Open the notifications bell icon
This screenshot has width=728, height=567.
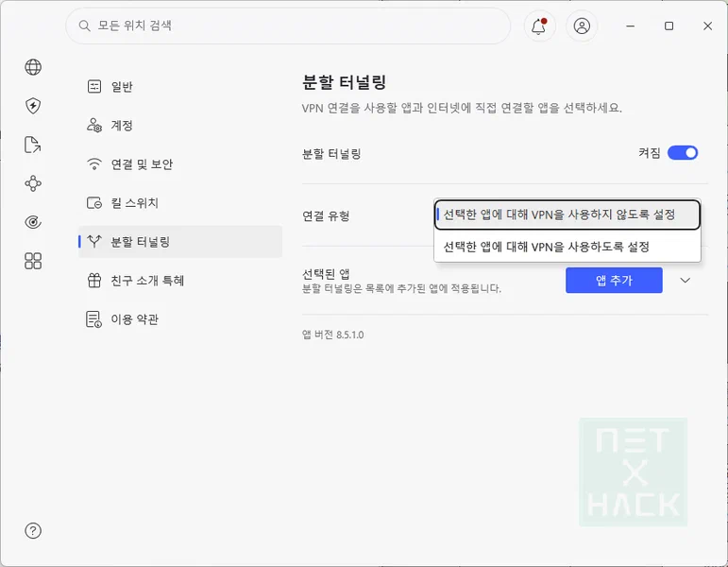tap(539, 26)
